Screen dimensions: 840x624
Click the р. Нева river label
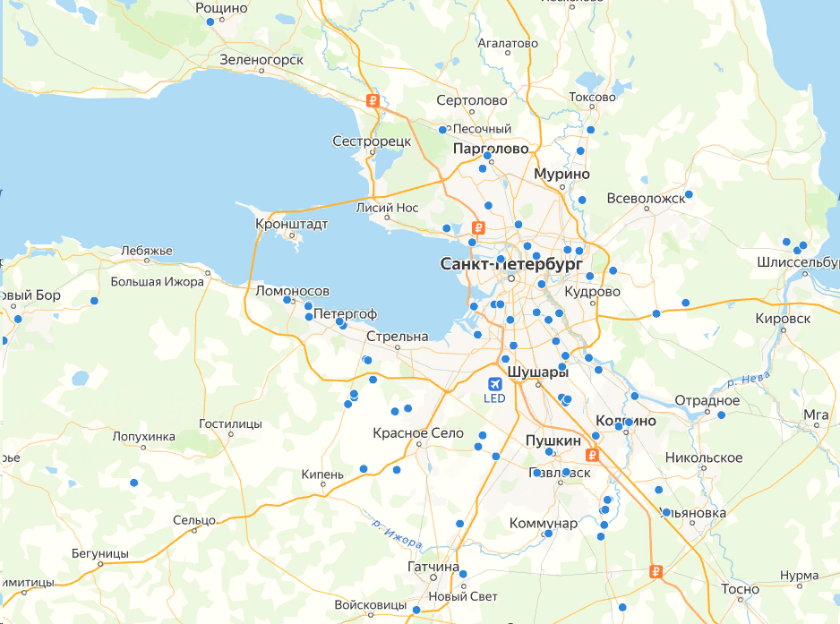point(749,380)
